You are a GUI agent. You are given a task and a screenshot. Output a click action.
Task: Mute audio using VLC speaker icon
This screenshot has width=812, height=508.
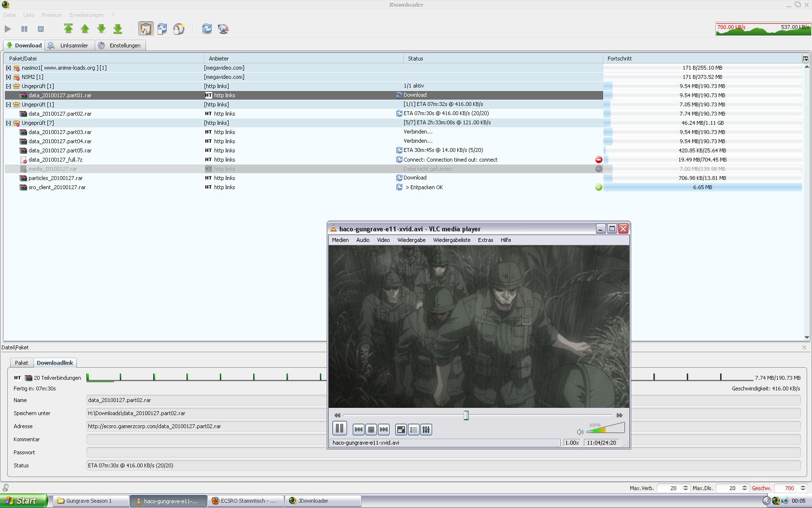click(580, 432)
